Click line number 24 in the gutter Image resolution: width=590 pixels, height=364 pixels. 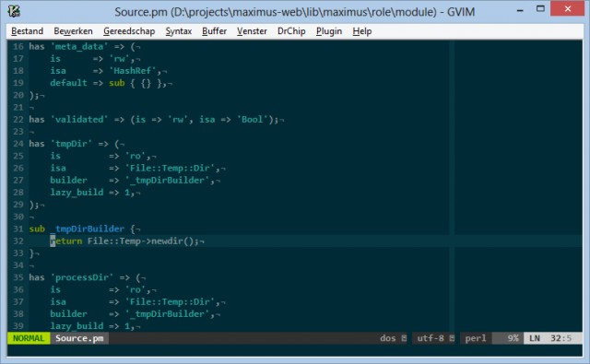click(18, 144)
